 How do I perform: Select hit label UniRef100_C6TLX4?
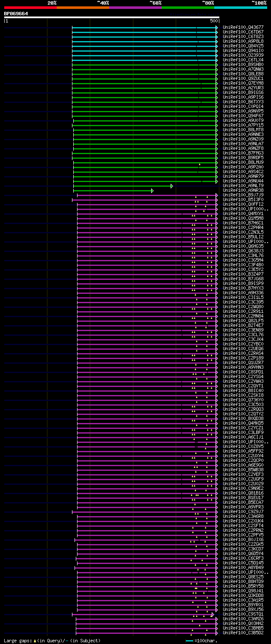[x=243, y=60]
